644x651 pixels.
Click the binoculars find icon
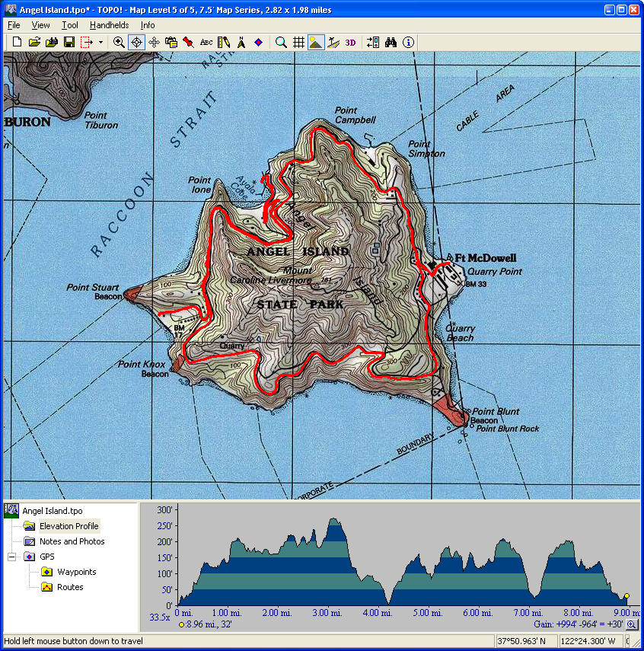click(391, 43)
